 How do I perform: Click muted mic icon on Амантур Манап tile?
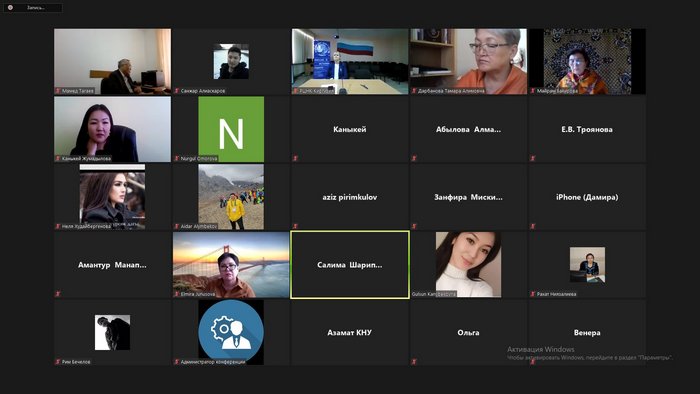point(58,294)
